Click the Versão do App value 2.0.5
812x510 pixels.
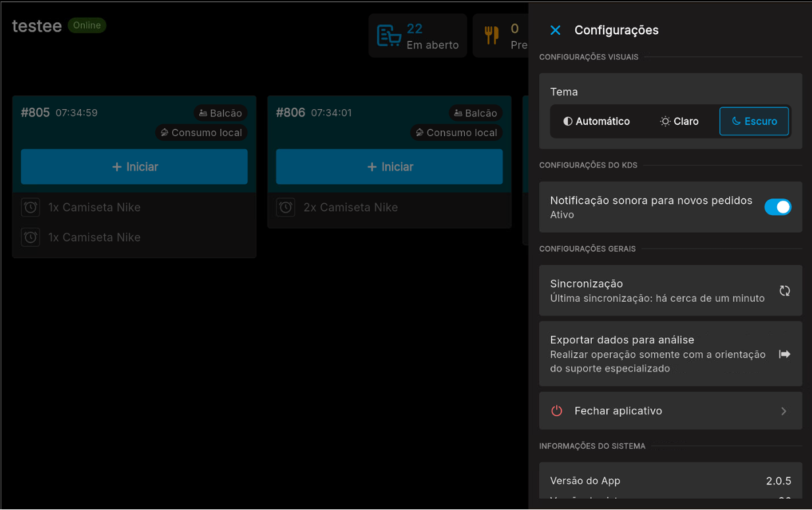778,481
